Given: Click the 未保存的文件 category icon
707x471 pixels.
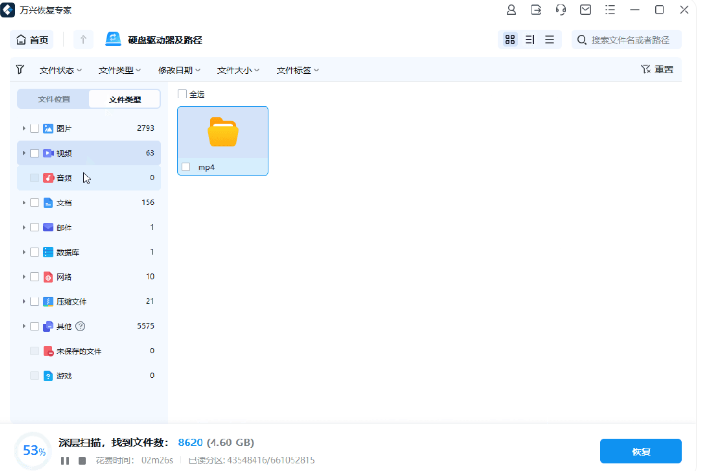Looking at the screenshot, I should point(48,351).
